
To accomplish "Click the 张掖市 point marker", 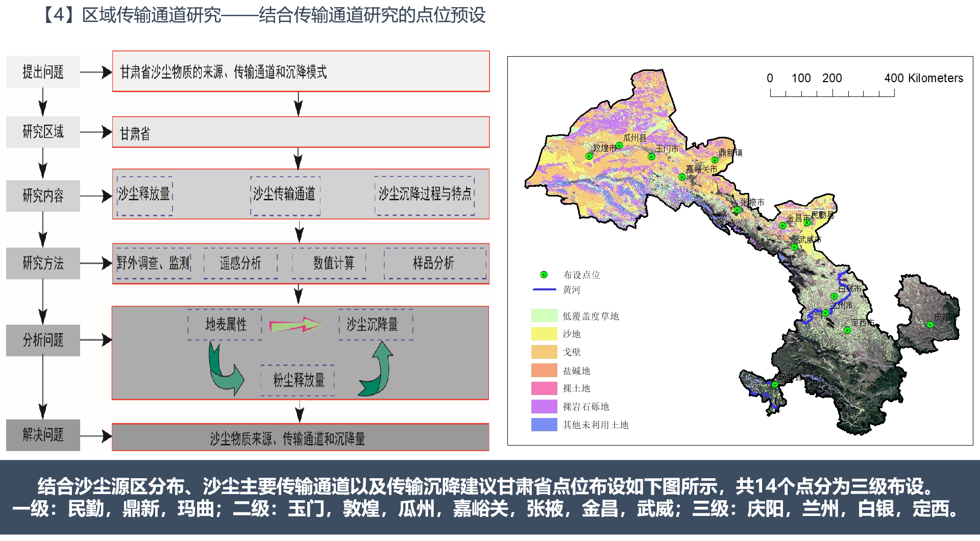I will click(x=737, y=210).
